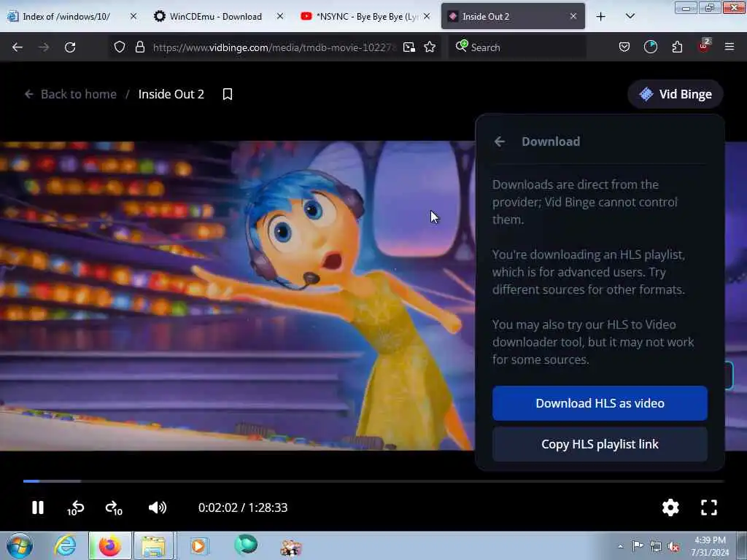Open the uBlock Origin extension icon
Image resolution: width=747 pixels, height=560 pixels.
(704, 46)
